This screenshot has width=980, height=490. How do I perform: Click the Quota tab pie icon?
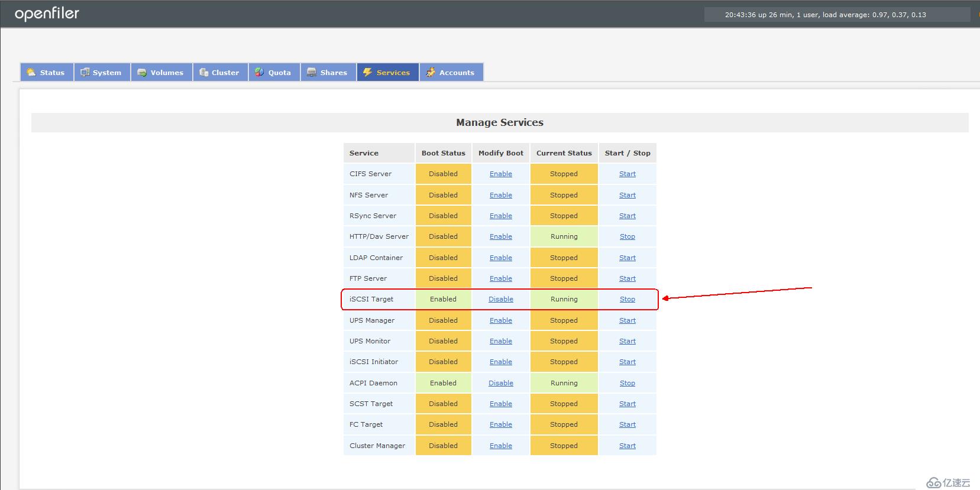pyautogui.click(x=260, y=72)
